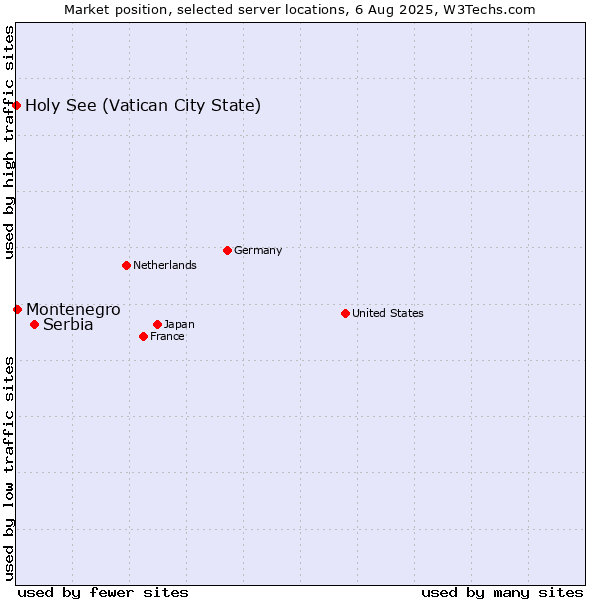Click the Japan data point marker
The width and height of the screenshot is (600, 600).
(x=157, y=324)
